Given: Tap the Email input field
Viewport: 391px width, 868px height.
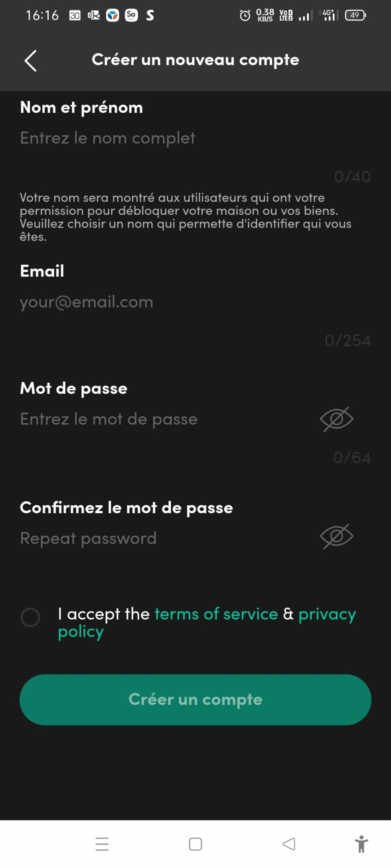Looking at the screenshot, I should coord(170,302).
